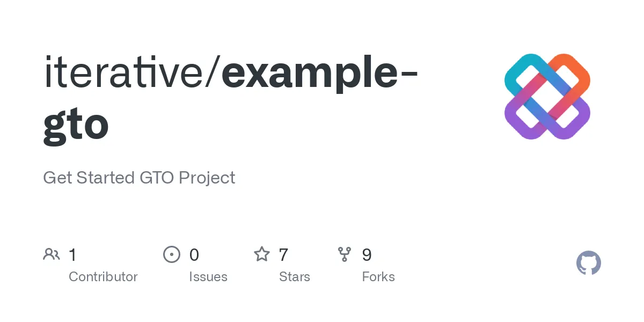Image resolution: width=644 pixels, height=322 pixels.
Task: Click the forks count "9"
Action: coord(367,254)
